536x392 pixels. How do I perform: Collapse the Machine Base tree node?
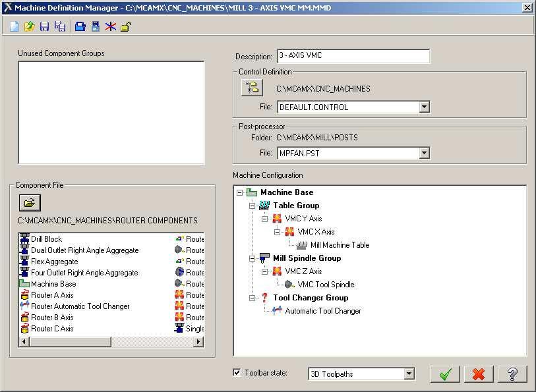[x=239, y=192]
